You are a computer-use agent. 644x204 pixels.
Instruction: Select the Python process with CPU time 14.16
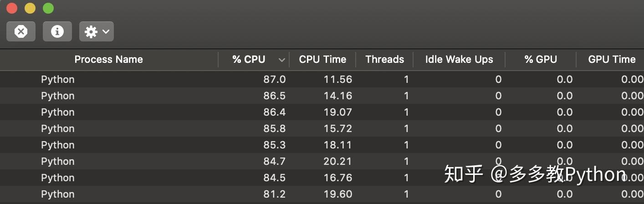58,96
